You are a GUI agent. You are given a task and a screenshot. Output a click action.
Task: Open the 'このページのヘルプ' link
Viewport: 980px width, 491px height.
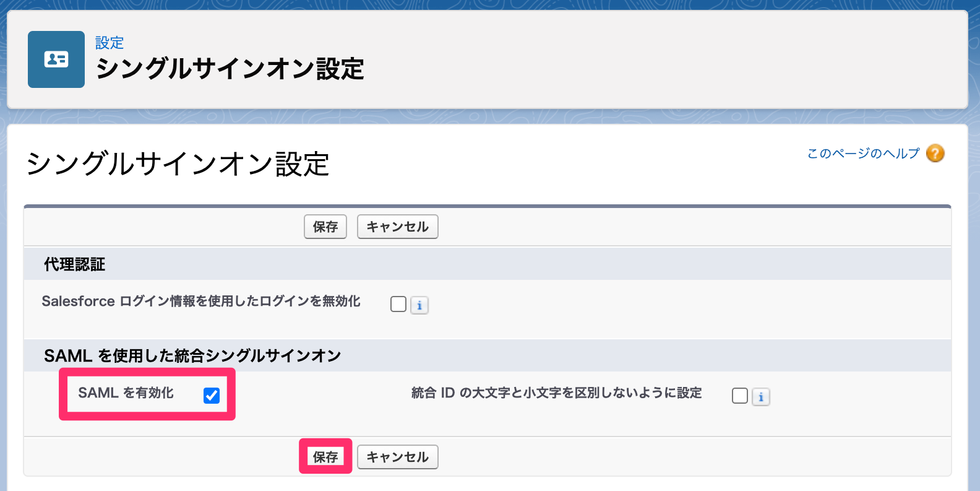(863, 153)
